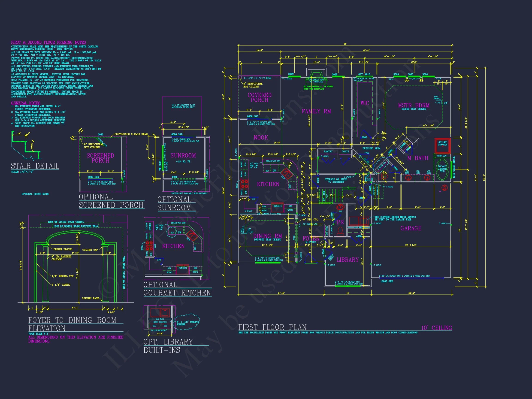Click the GARAGE room label

(411, 228)
